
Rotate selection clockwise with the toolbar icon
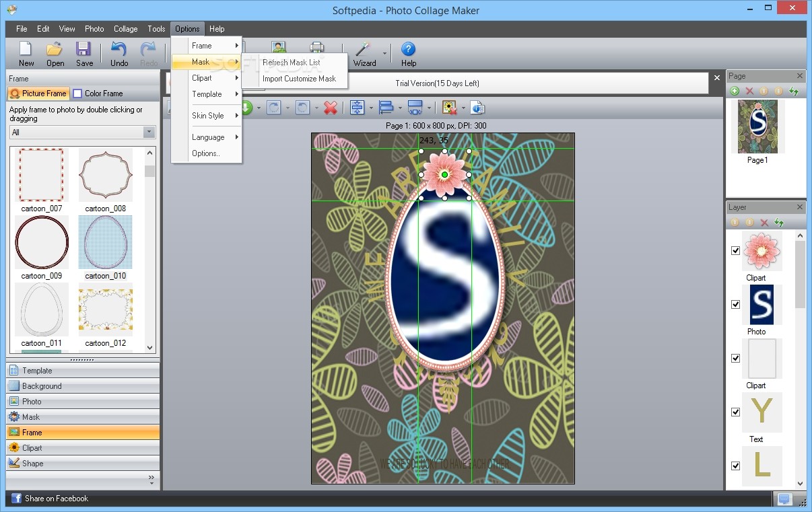pos(273,108)
